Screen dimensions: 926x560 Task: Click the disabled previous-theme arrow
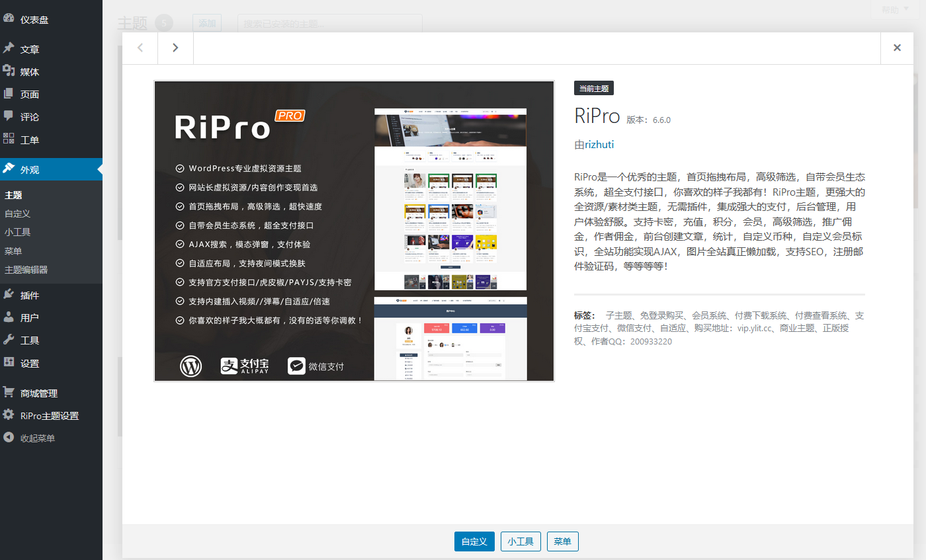[140, 48]
